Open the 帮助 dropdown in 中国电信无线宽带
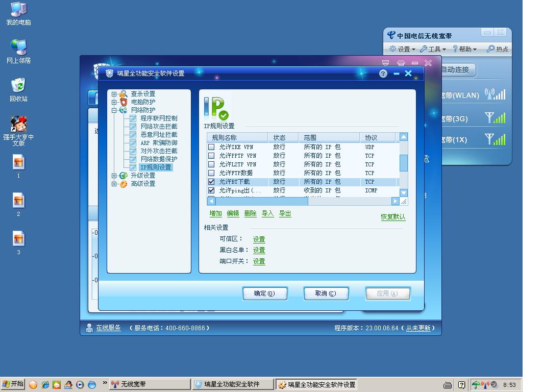This screenshot has width=543, height=392. point(465,49)
